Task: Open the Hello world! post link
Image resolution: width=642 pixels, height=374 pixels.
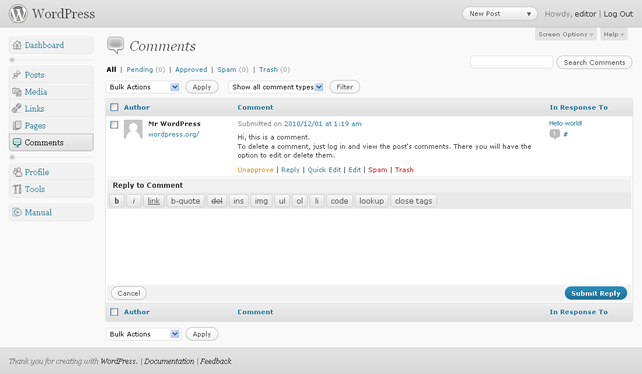Action: 565,123
